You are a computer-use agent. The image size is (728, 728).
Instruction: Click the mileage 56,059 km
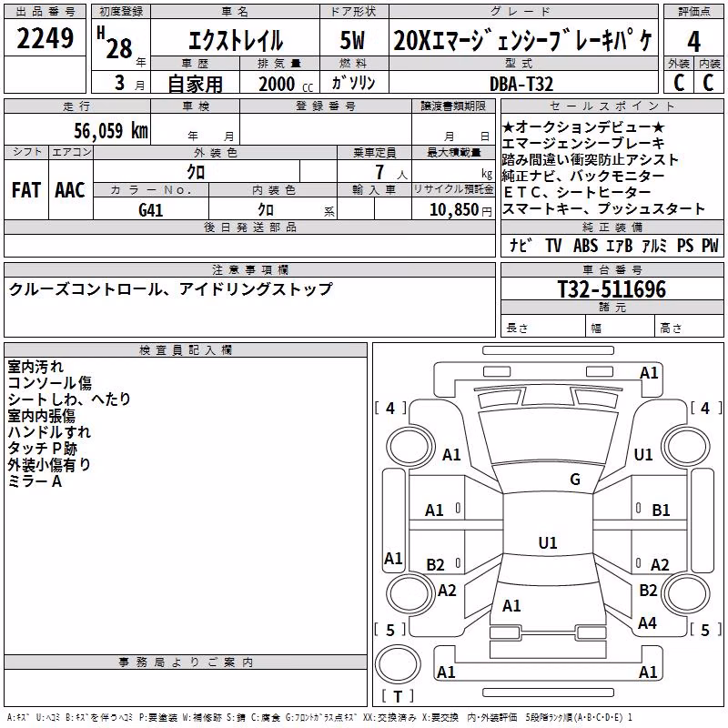(111, 130)
